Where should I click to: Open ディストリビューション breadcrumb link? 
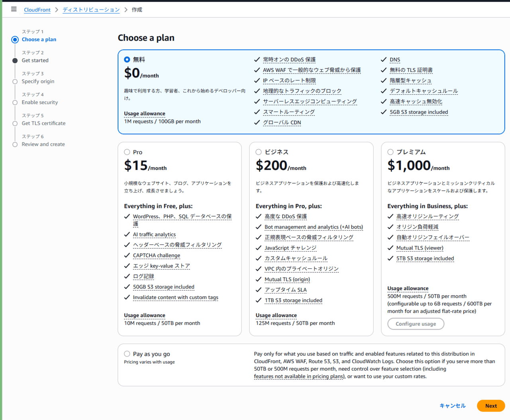pyautogui.click(x=91, y=10)
